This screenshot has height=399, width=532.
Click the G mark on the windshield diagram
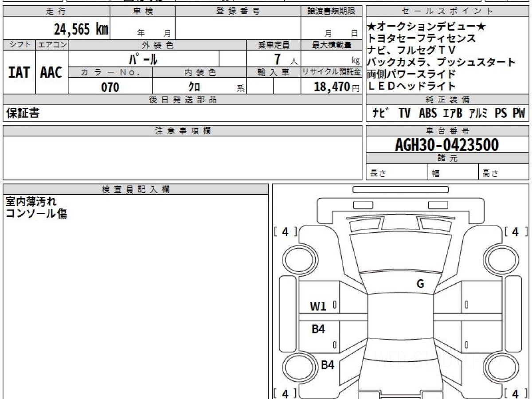[x=420, y=284]
